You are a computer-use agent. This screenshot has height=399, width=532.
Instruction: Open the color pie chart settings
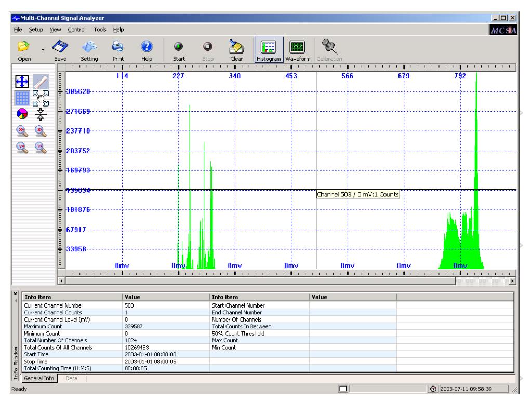22,114
